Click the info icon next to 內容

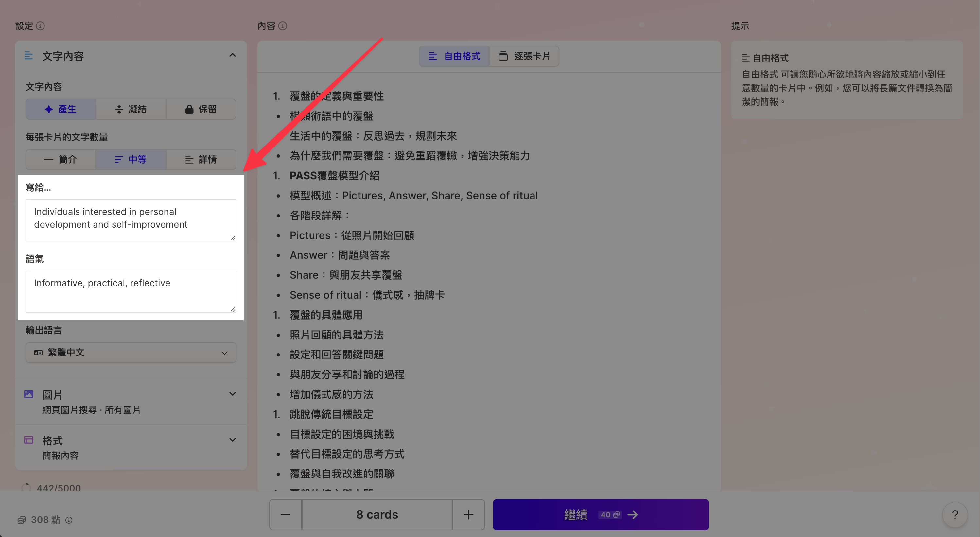283,26
